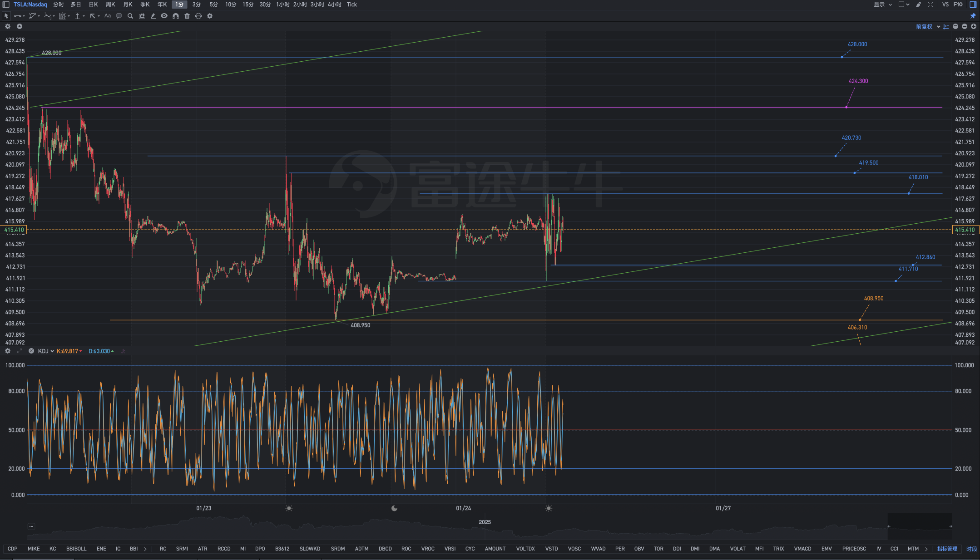Open the KDJ indicator dropdown
980x560 pixels.
(x=46, y=351)
